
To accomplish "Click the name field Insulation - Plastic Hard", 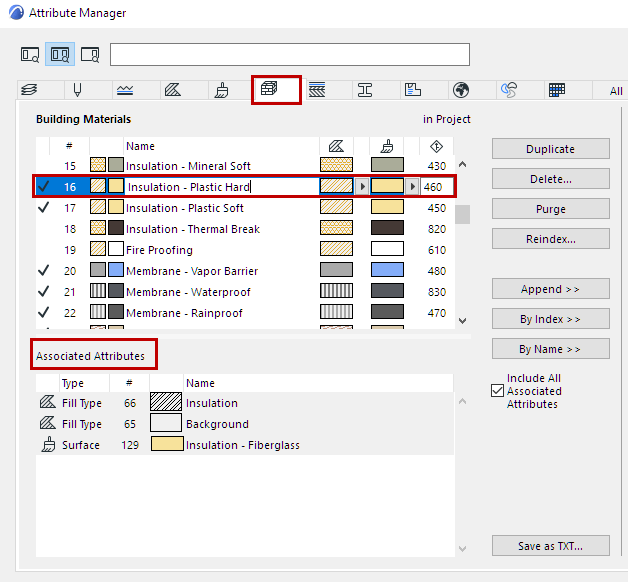I will click(221, 187).
